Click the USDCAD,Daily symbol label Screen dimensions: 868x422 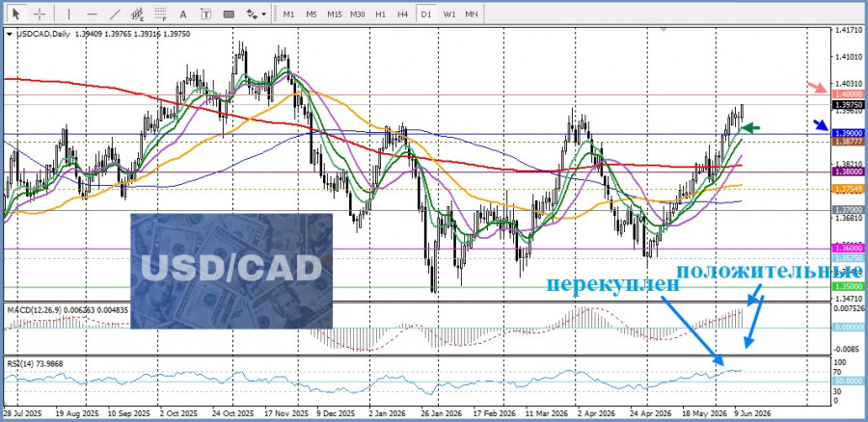click(43, 34)
